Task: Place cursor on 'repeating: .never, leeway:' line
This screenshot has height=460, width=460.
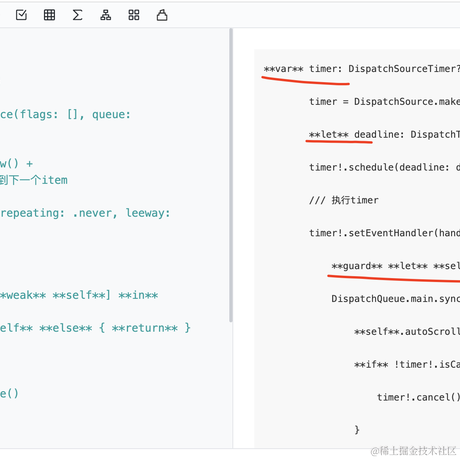Action: point(85,213)
